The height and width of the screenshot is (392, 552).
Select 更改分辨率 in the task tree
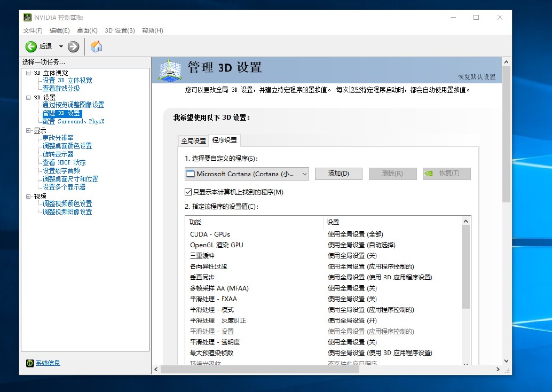[58, 138]
